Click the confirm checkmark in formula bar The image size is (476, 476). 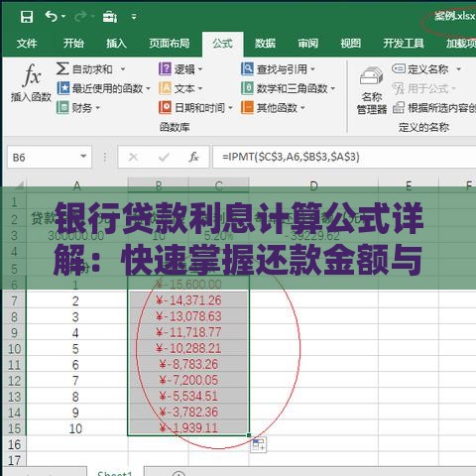click(x=164, y=157)
